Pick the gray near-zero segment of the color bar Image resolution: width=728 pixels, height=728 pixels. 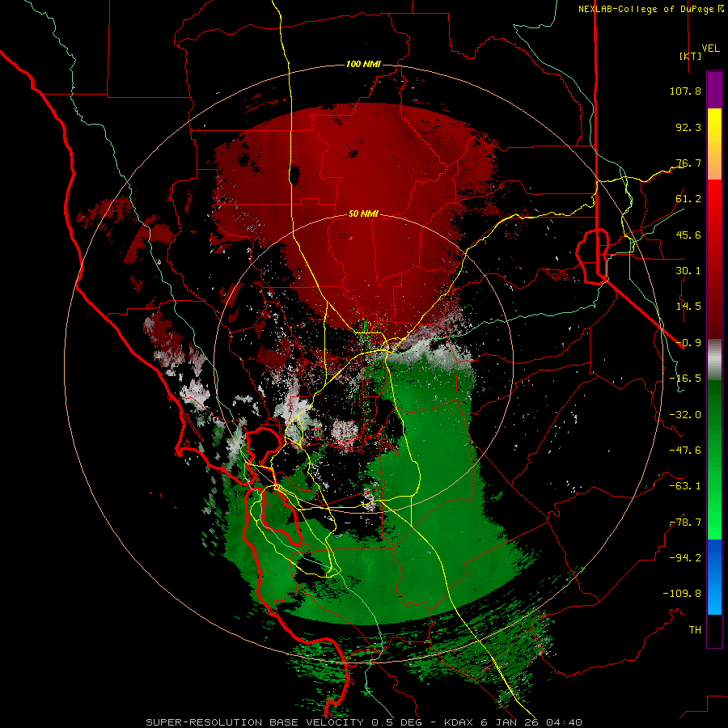[x=714, y=360]
